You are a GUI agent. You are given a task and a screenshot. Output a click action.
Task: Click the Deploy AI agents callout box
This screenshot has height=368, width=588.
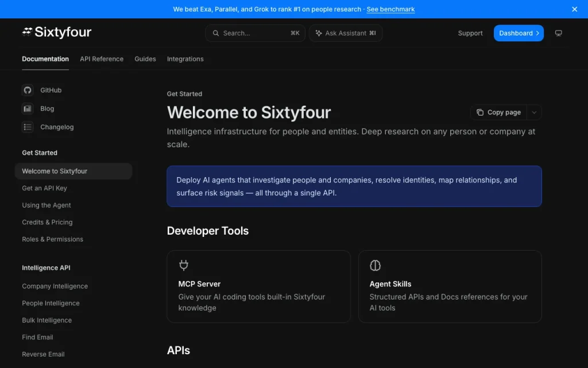coord(354,186)
